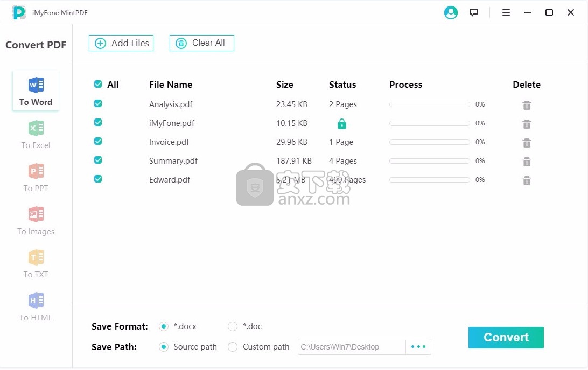Browse save folder with three-dots button
The width and height of the screenshot is (588, 370).
[418, 347]
